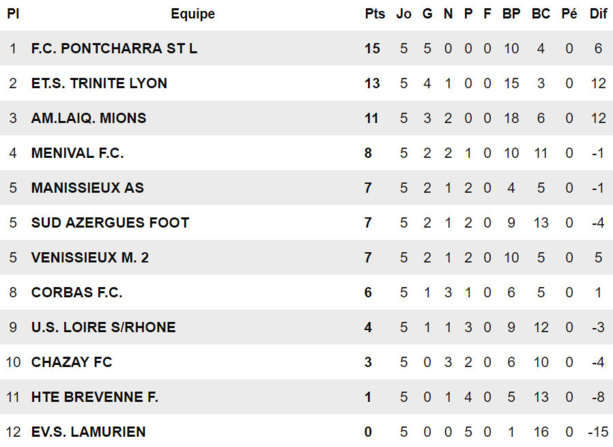This screenshot has width=613, height=447.
Task: Click the U.S. LOIRE S/RHONE team
Action: 103,327
